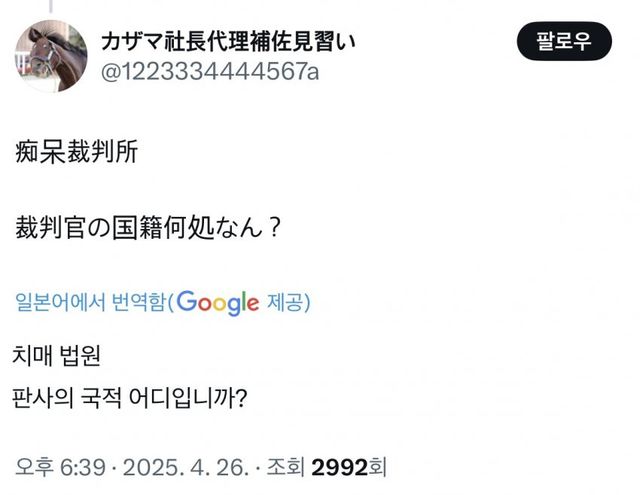640x495 pixels.
Task: Open the horse profile picture avatar
Action: [51, 57]
